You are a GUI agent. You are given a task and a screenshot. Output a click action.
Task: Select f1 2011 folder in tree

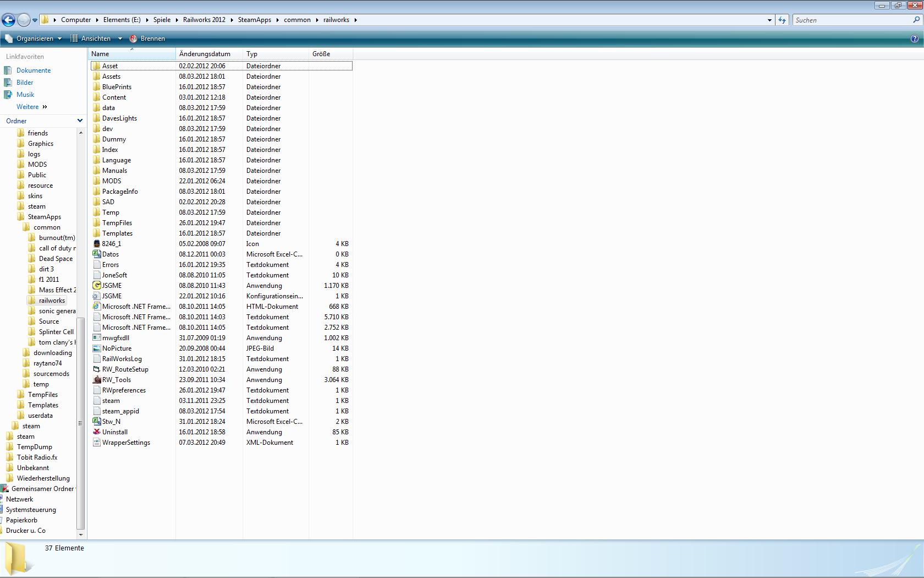tap(48, 280)
